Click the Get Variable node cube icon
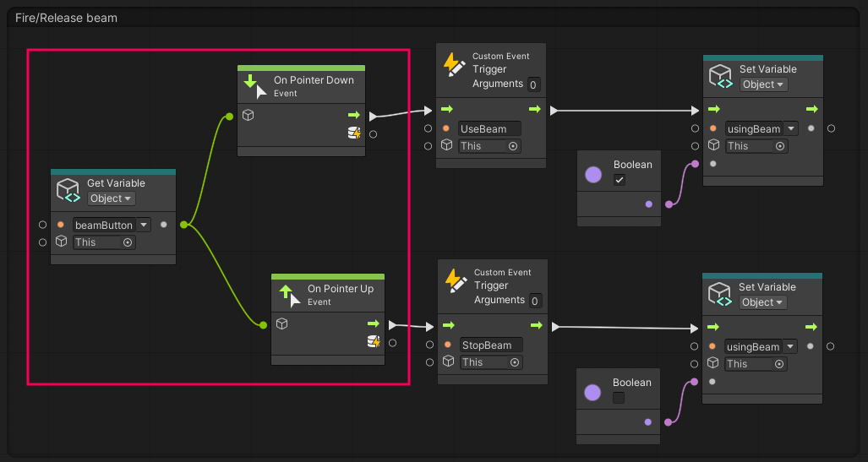 coord(68,191)
